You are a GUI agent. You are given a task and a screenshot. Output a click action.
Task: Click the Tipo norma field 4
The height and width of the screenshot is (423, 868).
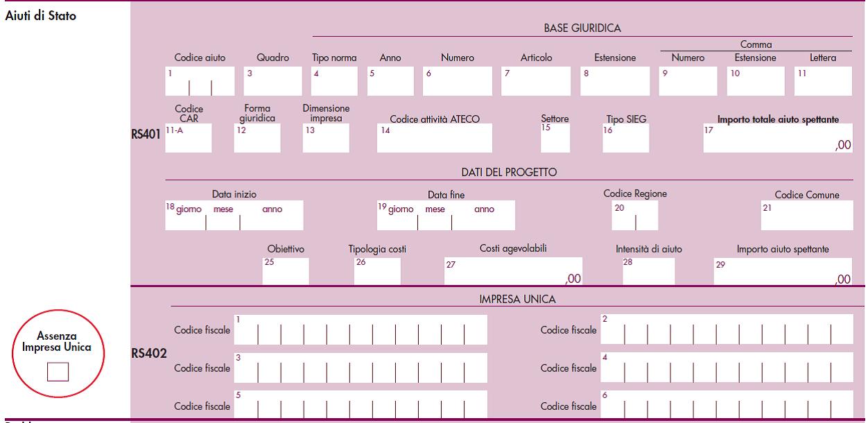pyautogui.click(x=334, y=81)
